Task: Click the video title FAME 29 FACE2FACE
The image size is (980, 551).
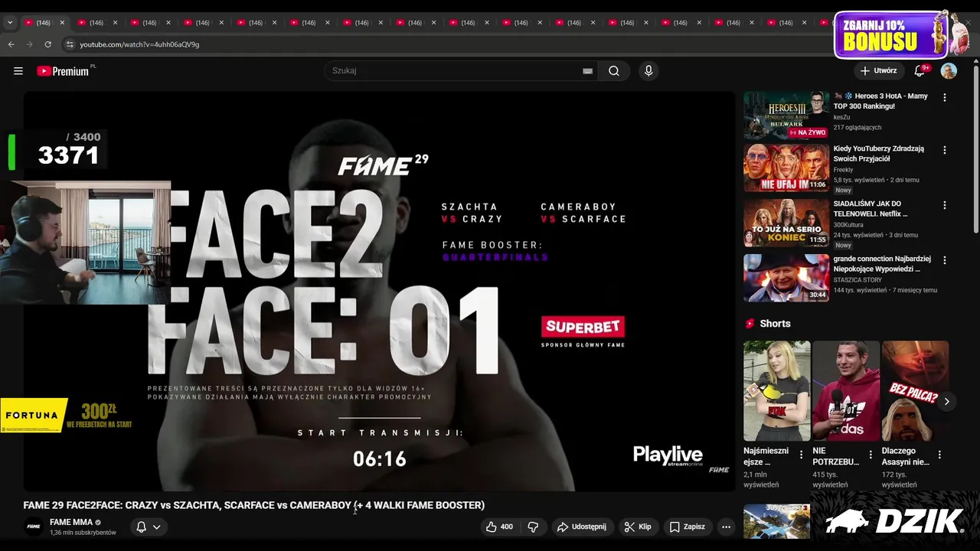Action: 253,505
